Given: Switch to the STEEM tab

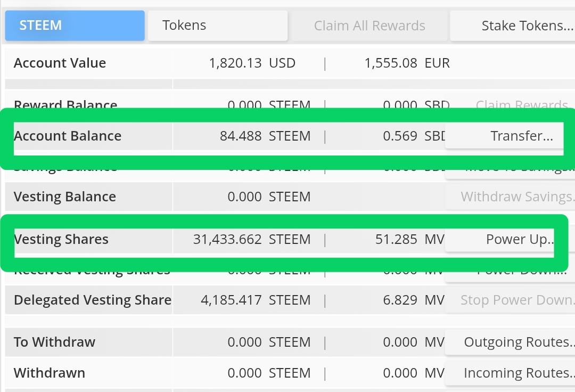Looking at the screenshot, I should tap(75, 26).
